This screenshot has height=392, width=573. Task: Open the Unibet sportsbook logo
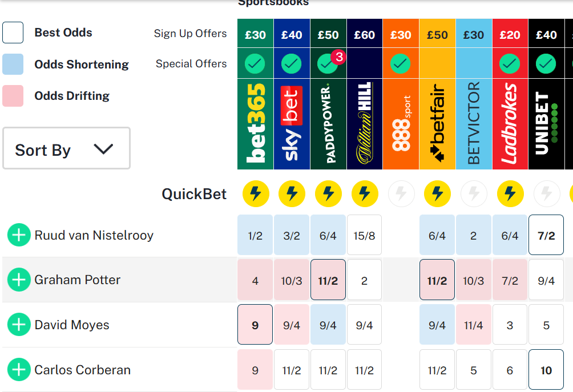click(546, 124)
